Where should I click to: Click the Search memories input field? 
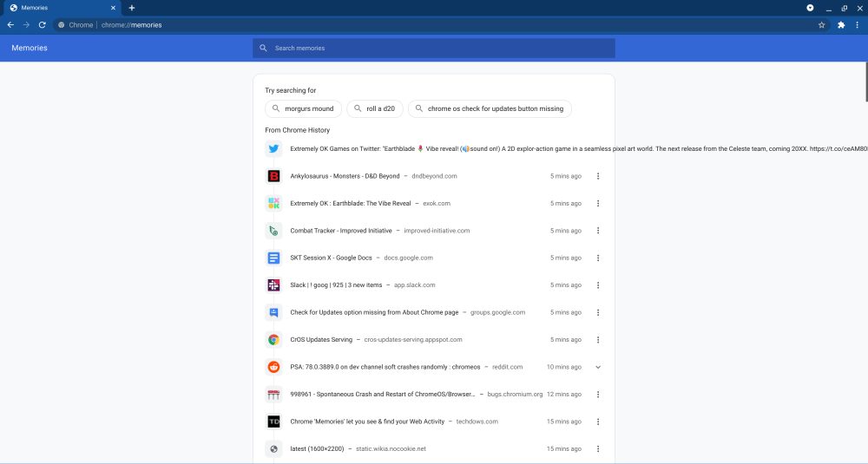tap(434, 49)
